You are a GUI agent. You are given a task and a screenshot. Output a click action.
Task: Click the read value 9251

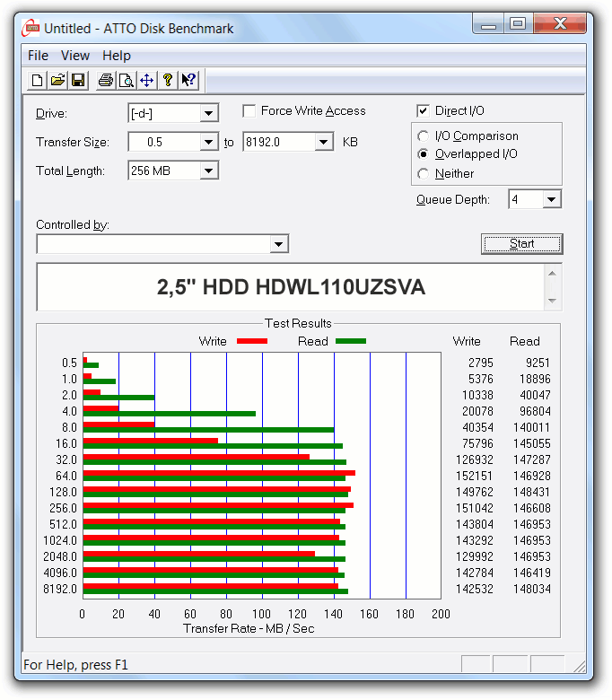tap(538, 363)
